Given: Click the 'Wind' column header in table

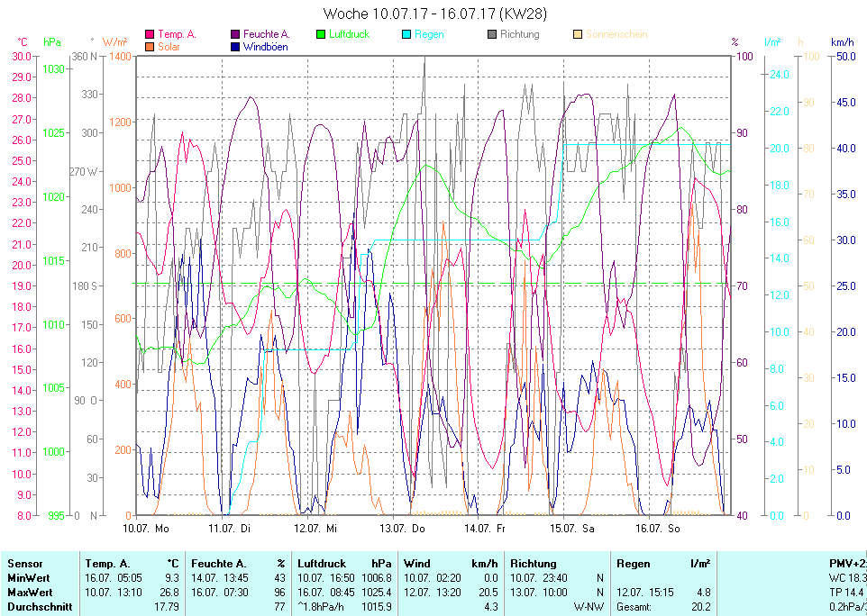Looking at the screenshot, I should (x=417, y=564).
